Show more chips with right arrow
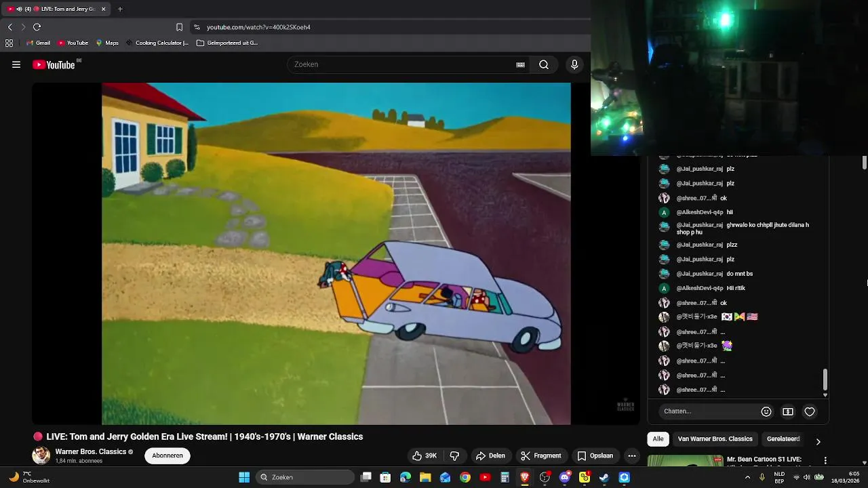This screenshot has height=488, width=868. pyautogui.click(x=818, y=441)
